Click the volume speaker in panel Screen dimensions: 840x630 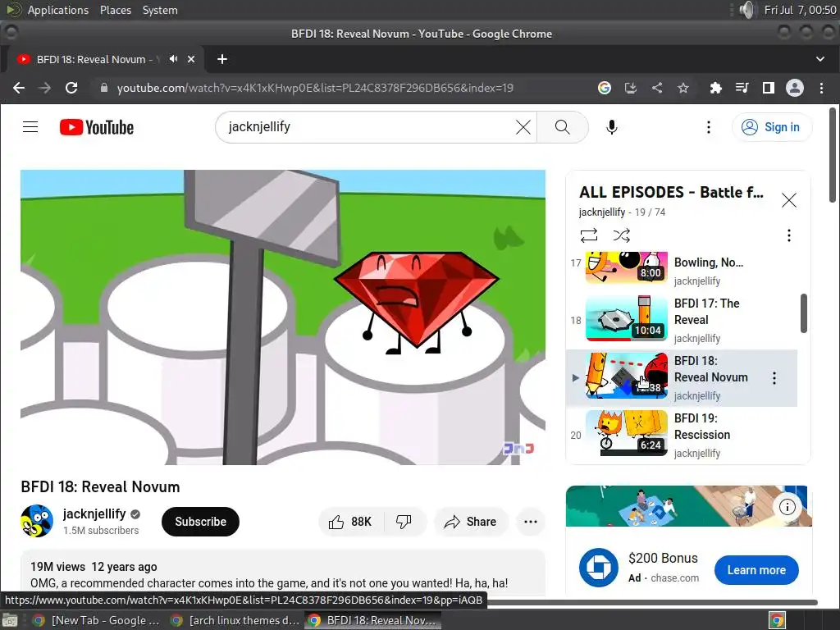tap(746, 10)
